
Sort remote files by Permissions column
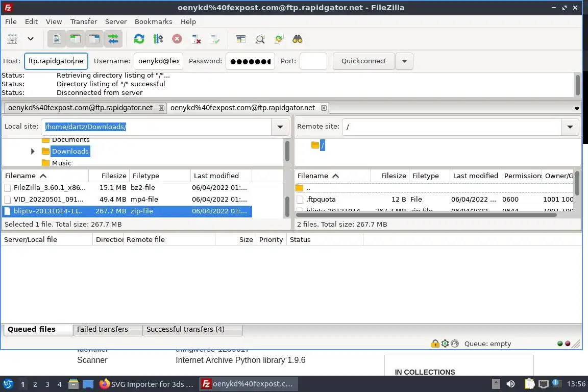[522, 176]
